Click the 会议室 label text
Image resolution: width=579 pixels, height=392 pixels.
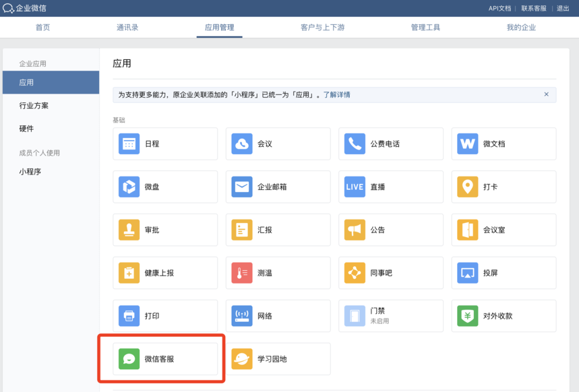tap(494, 230)
